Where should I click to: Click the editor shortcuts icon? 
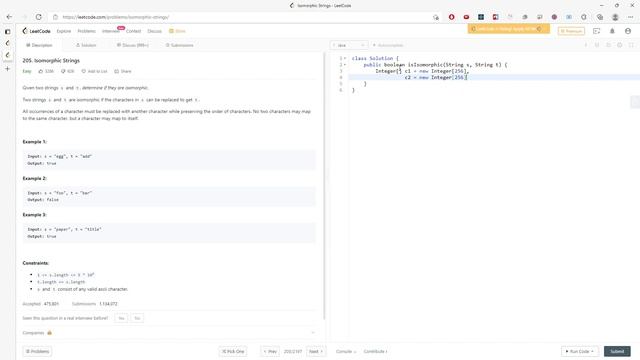pos(597,45)
